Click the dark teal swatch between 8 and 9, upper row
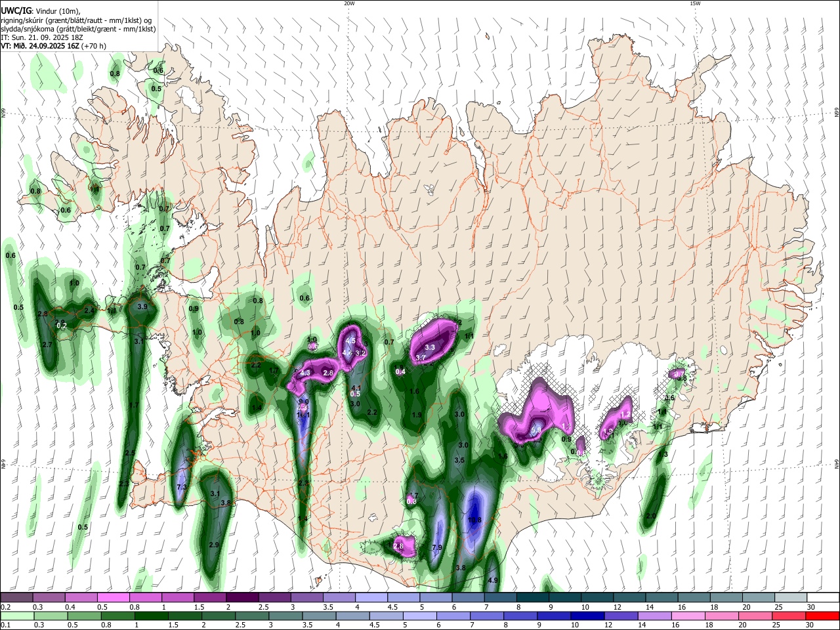Viewport: 840px width, 630px height. [532, 597]
